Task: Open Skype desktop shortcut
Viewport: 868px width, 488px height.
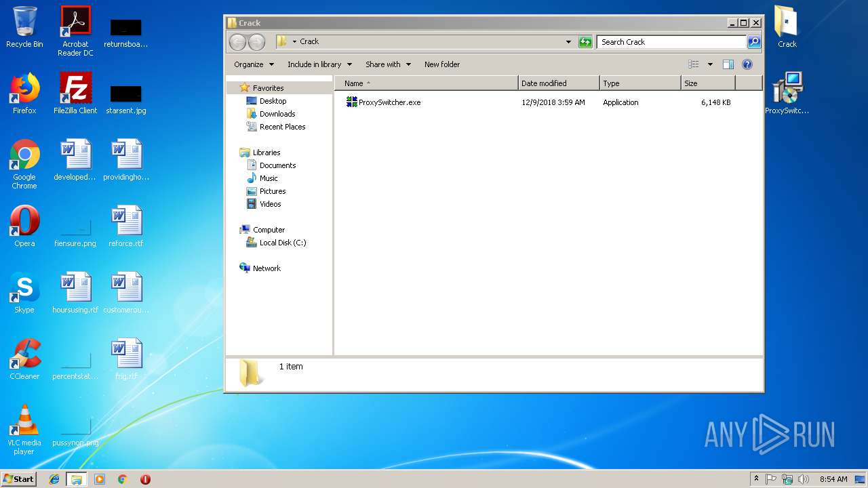Action: 24,293
